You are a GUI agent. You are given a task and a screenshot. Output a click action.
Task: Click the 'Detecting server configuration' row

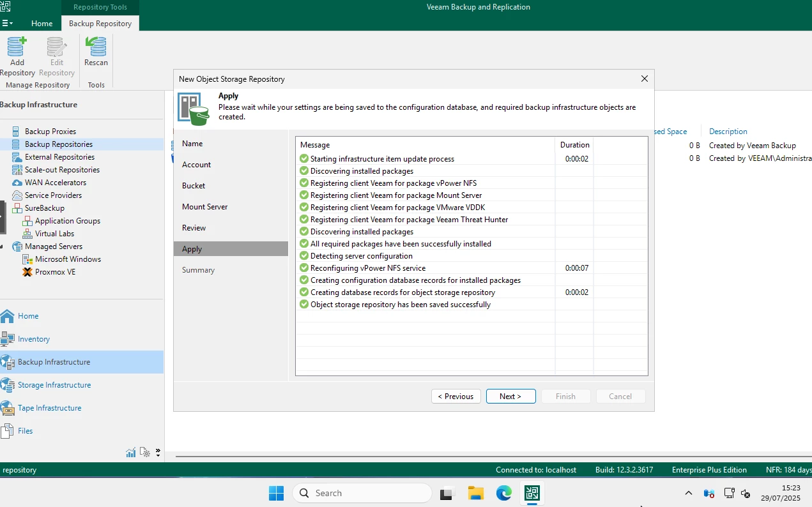[471, 256]
